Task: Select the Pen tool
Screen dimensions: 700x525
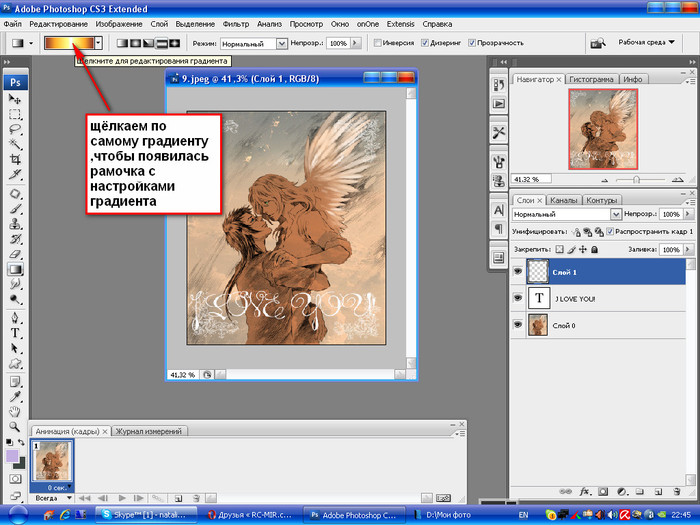Action: coord(15,318)
